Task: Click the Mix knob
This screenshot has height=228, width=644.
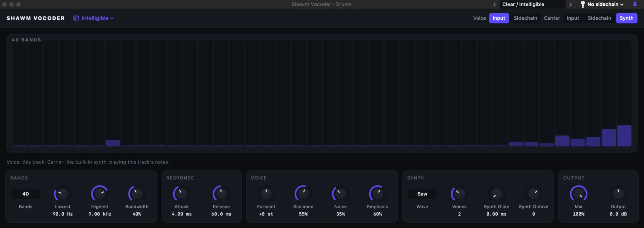Action: click(x=579, y=194)
